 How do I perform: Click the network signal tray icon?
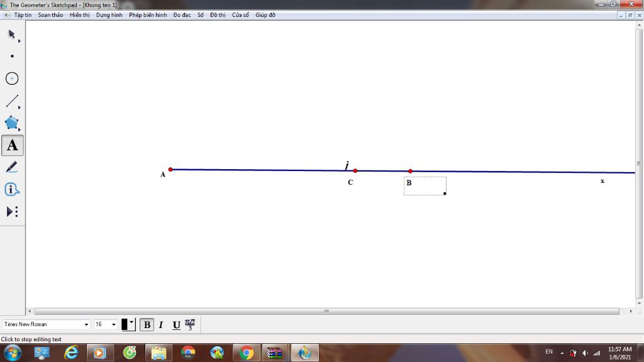[x=597, y=353]
